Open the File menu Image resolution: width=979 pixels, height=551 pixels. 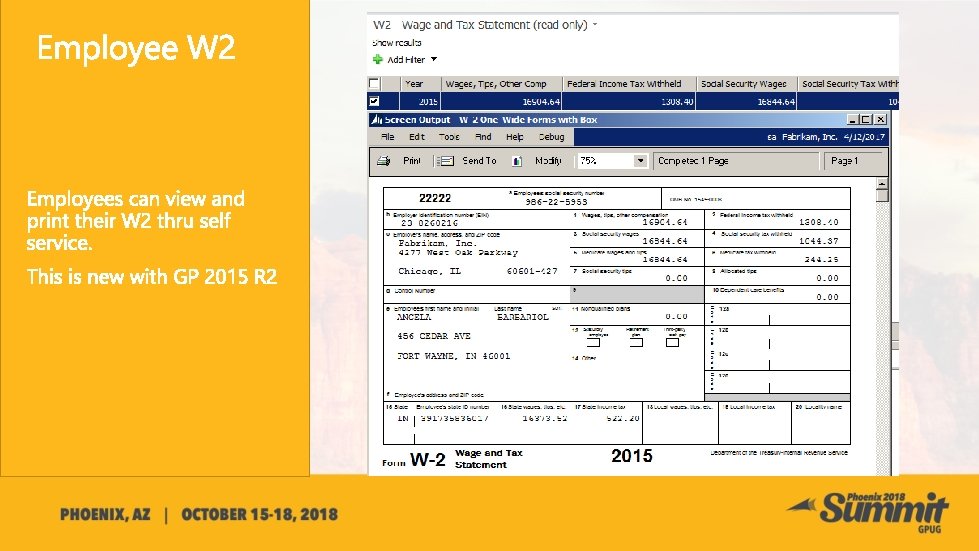387,137
